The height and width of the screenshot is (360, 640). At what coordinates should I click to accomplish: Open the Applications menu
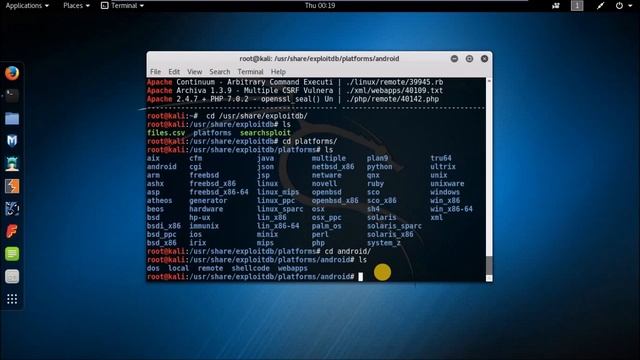point(27,6)
